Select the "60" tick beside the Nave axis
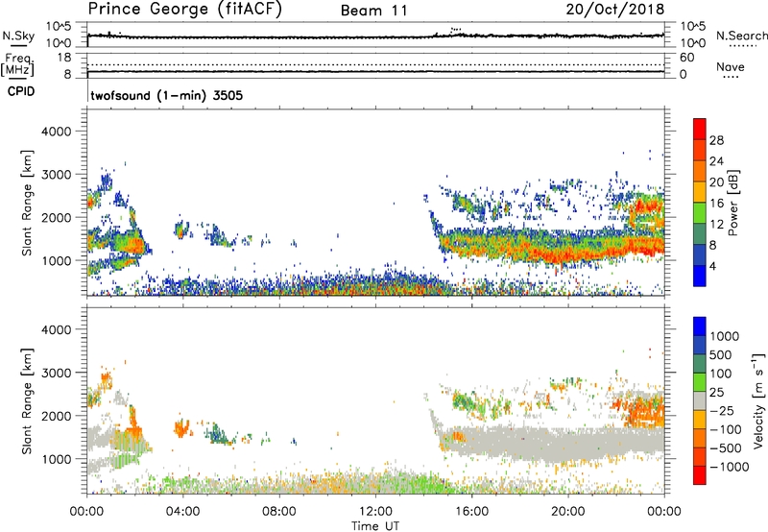The image size is (768, 532). [x=686, y=58]
